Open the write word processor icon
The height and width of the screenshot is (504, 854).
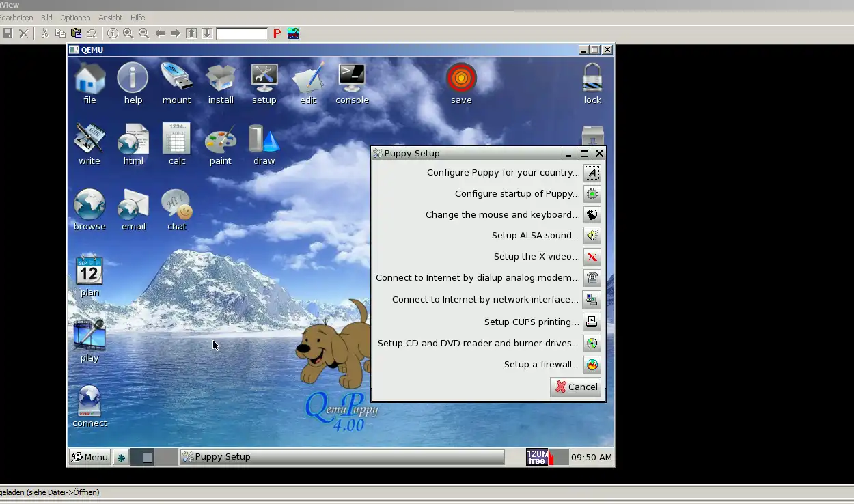(89, 145)
